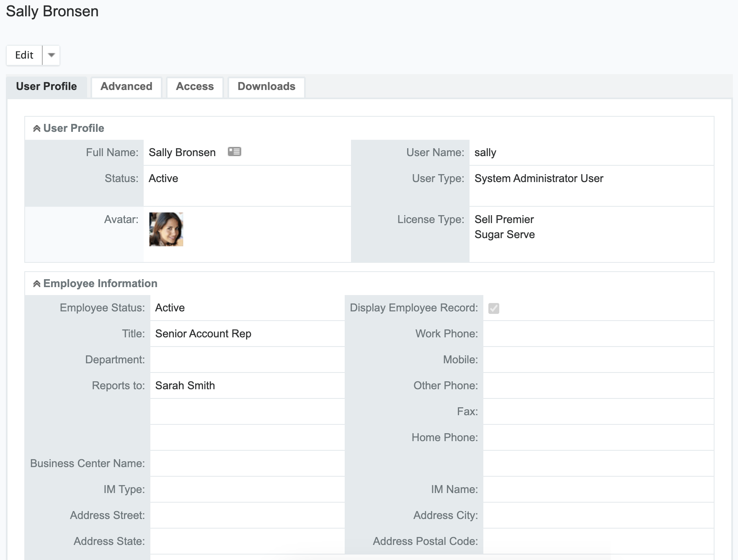Click the Senior Account Rep title value
Image resolution: width=738 pixels, height=560 pixels.
[203, 334]
